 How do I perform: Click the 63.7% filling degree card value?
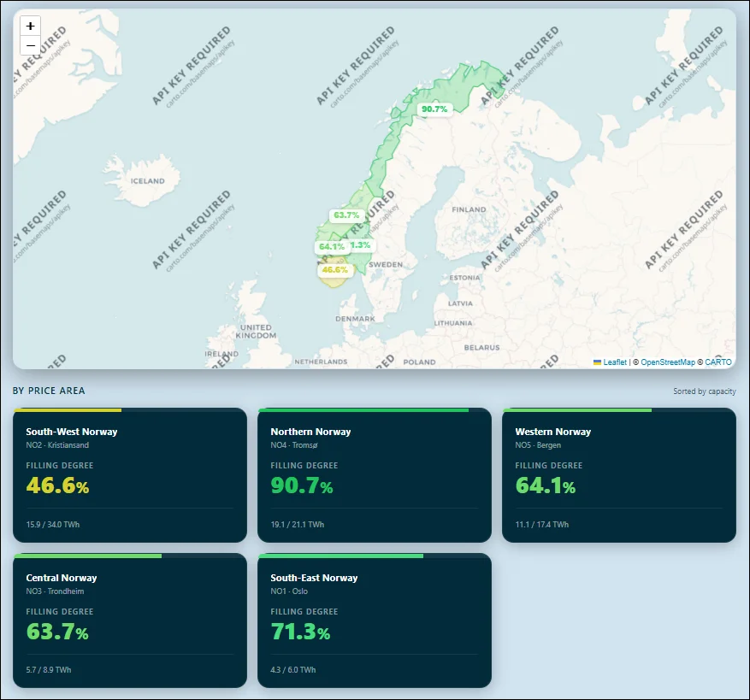pos(57,632)
